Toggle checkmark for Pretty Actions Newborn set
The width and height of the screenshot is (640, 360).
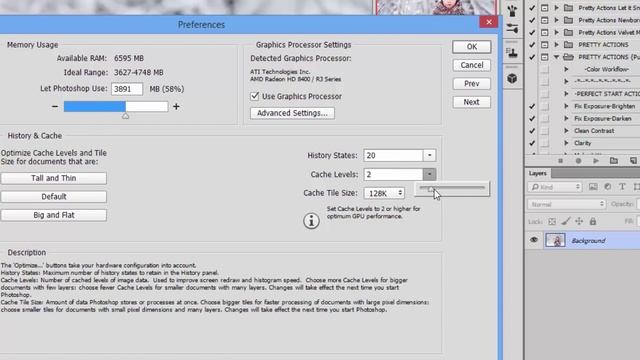532,20
